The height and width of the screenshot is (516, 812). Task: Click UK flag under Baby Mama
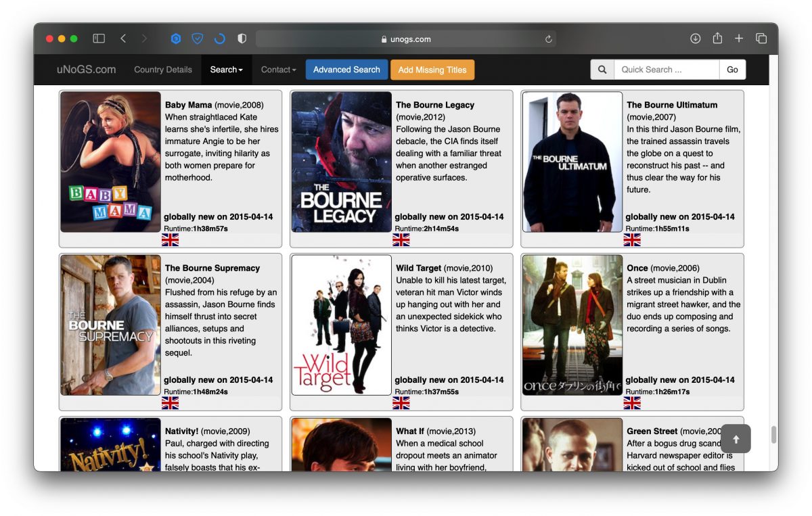point(171,240)
